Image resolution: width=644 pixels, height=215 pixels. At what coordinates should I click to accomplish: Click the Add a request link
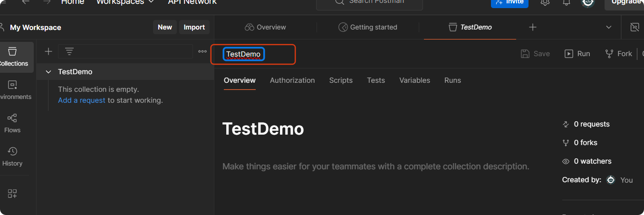(x=82, y=100)
